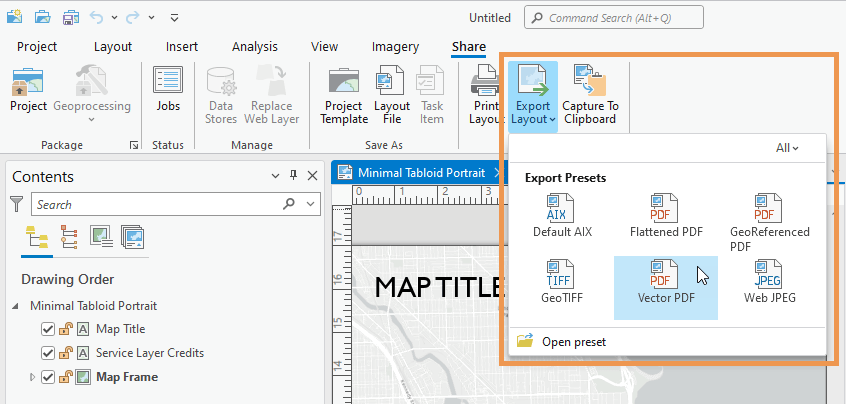Click the magnifier icon in Contents search

pyautogui.click(x=289, y=204)
